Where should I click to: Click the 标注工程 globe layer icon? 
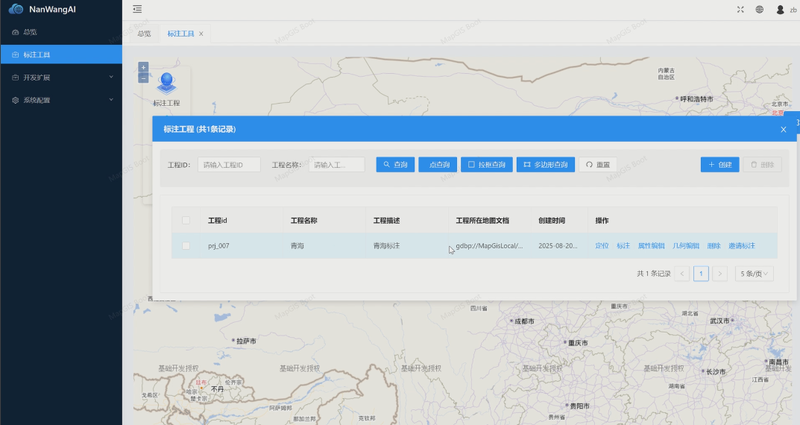point(166,84)
